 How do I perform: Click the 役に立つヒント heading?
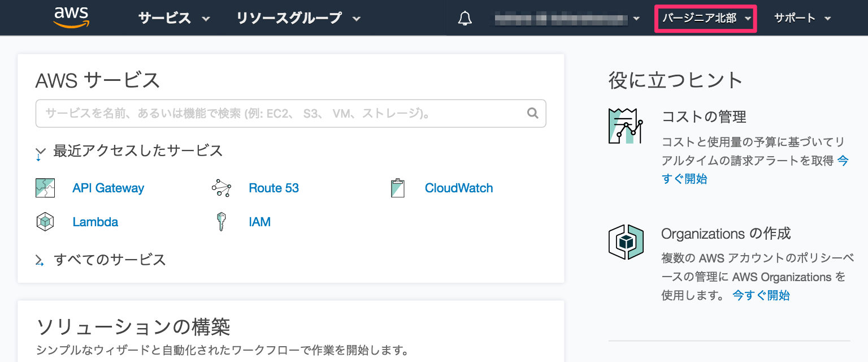click(675, 80)
